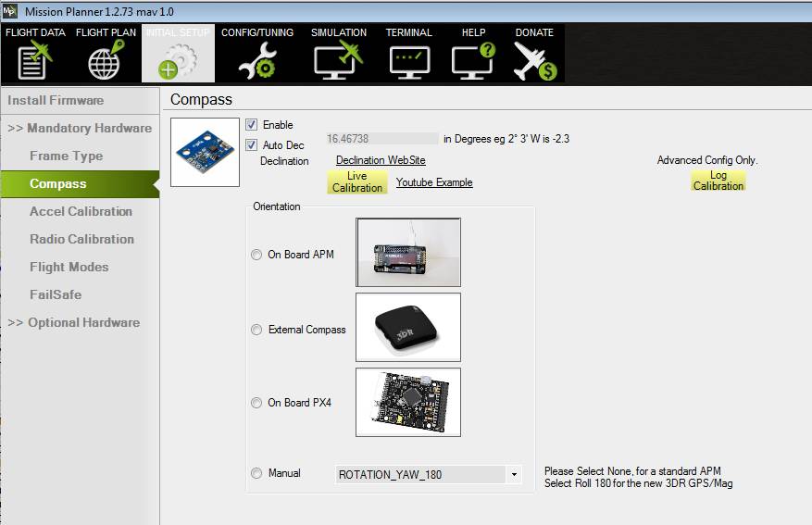Choose External Compass radio option
The width and height of the screenshot is (812, 525).
[x=256, y=330]
